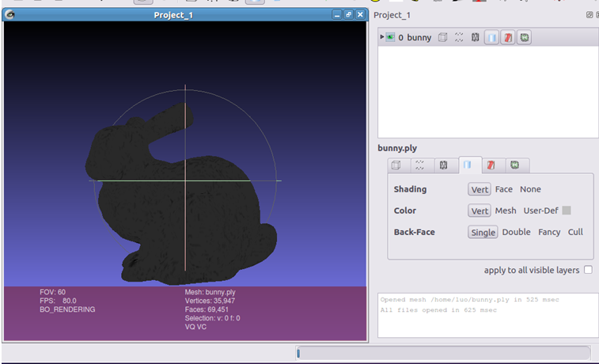Click the progress bar at window bottom
The width and height of the screenshot is (599, 364).
443,353
